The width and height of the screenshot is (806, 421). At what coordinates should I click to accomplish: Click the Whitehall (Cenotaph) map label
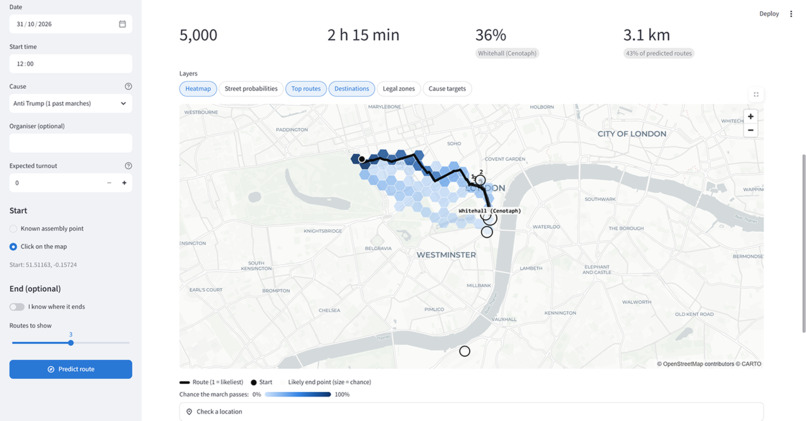tap(489, 211)
